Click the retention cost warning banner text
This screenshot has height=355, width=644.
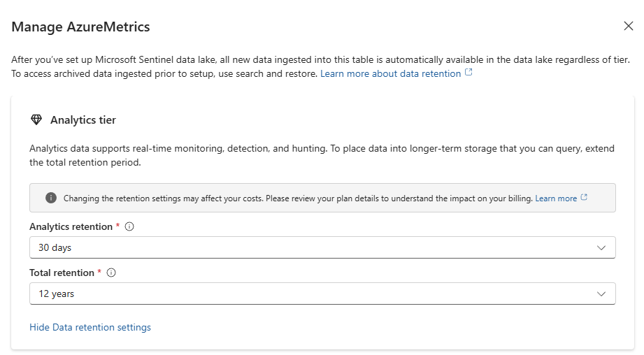[x=298, y=198]
